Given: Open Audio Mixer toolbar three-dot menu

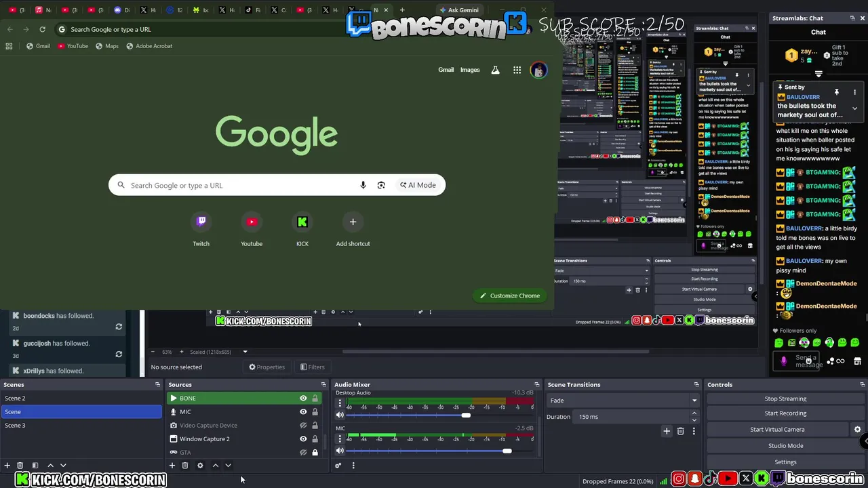Looking at the screenshot, I should point(353,466).
